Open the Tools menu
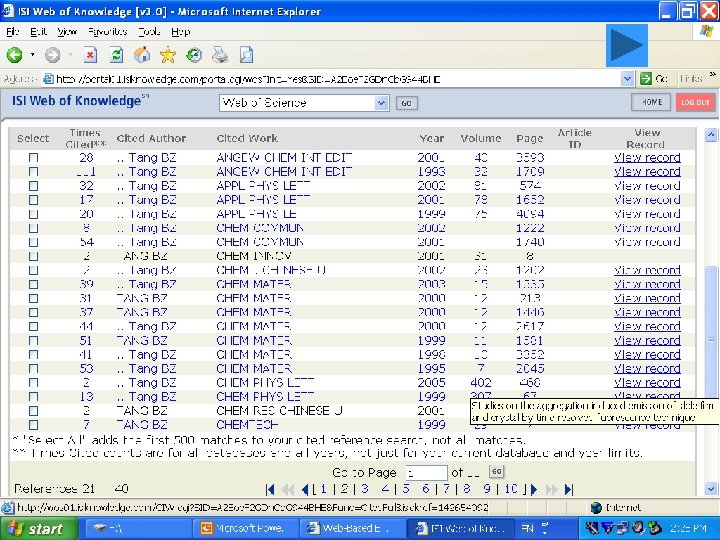Viewport: 720px width, 540px height. click(x=149, y=32)
